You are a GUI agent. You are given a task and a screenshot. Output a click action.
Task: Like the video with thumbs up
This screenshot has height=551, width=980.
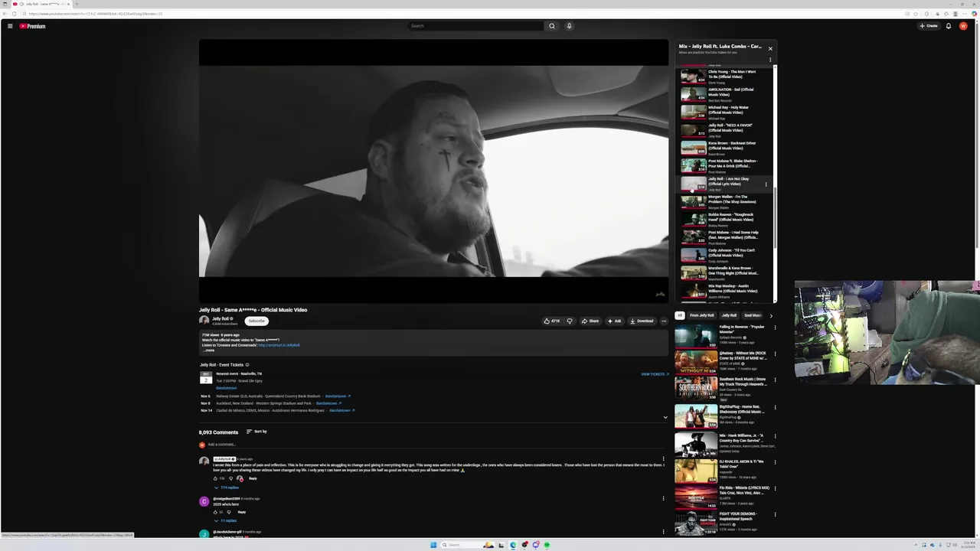pyautogui.click(x=552, y=321)
